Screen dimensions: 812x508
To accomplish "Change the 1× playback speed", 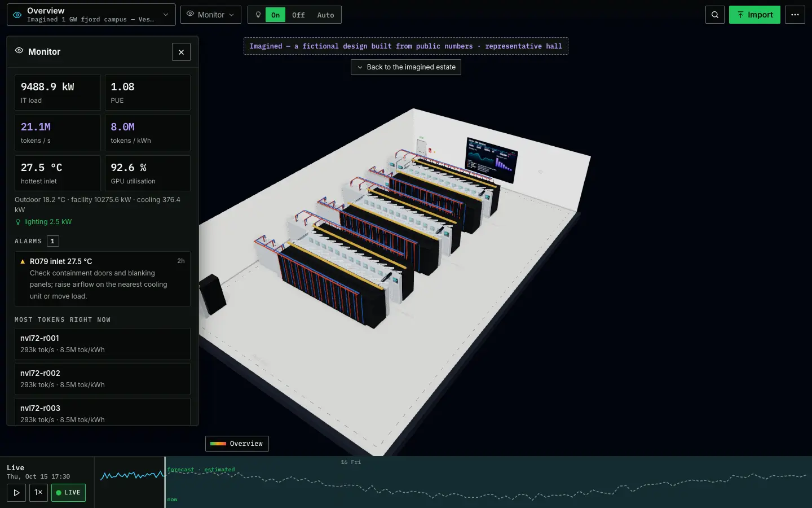I will [38, 492].
